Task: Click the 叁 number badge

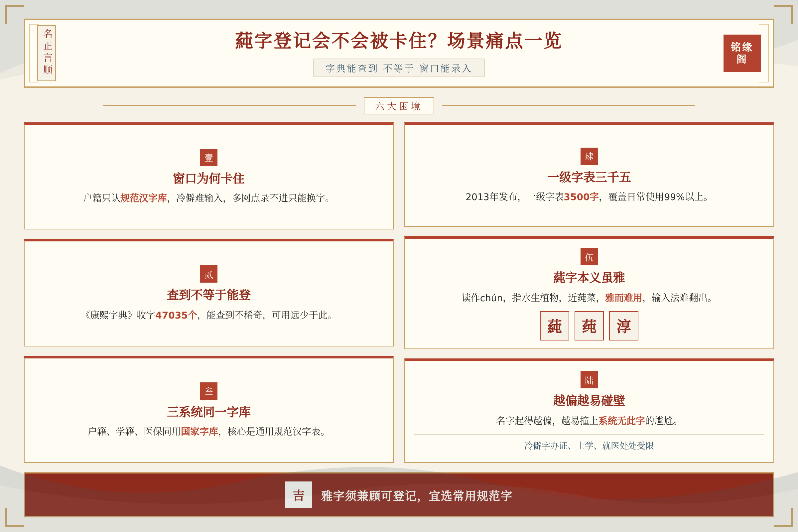Action: (209, 391)
